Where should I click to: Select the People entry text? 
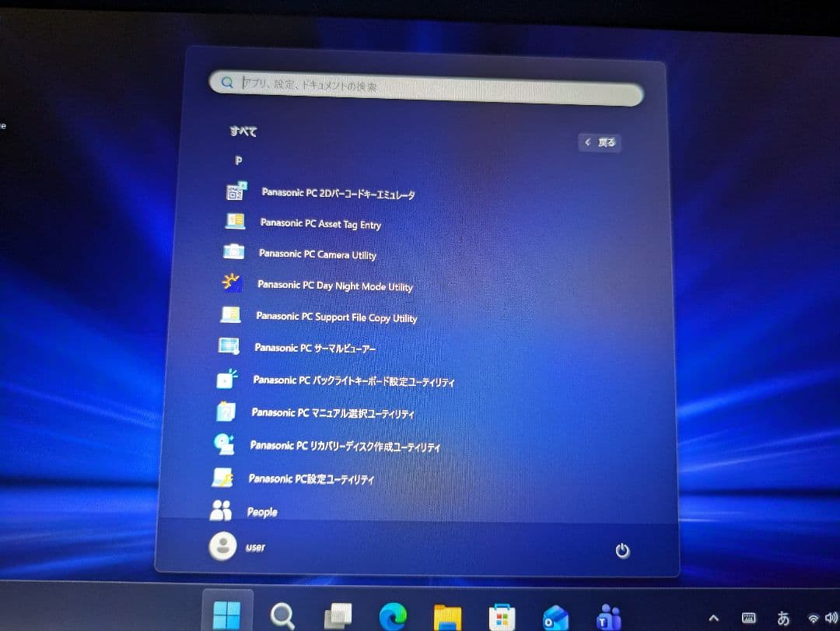[262, 512]
